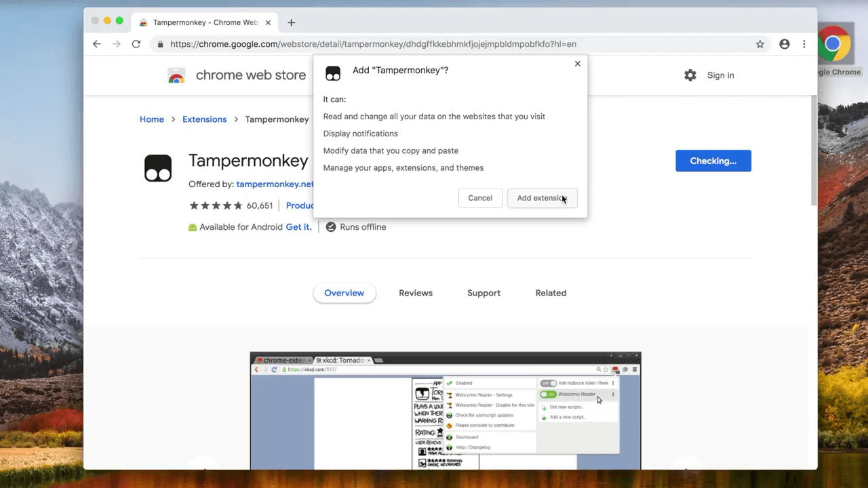The width and height of the screenshot is (868, 488).
Task: Cancel the Add Tampermonkey dialog
Action: tap(480, 198)
